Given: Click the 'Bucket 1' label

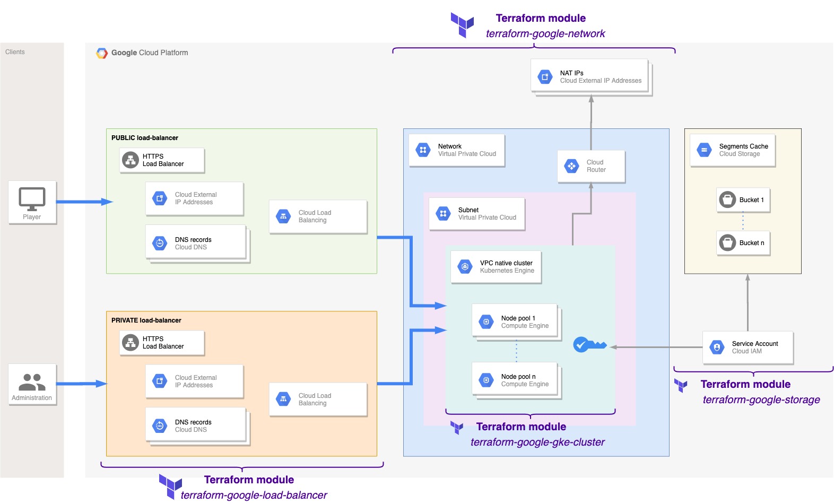Looking at the screenshot, I should pos(752,200).
